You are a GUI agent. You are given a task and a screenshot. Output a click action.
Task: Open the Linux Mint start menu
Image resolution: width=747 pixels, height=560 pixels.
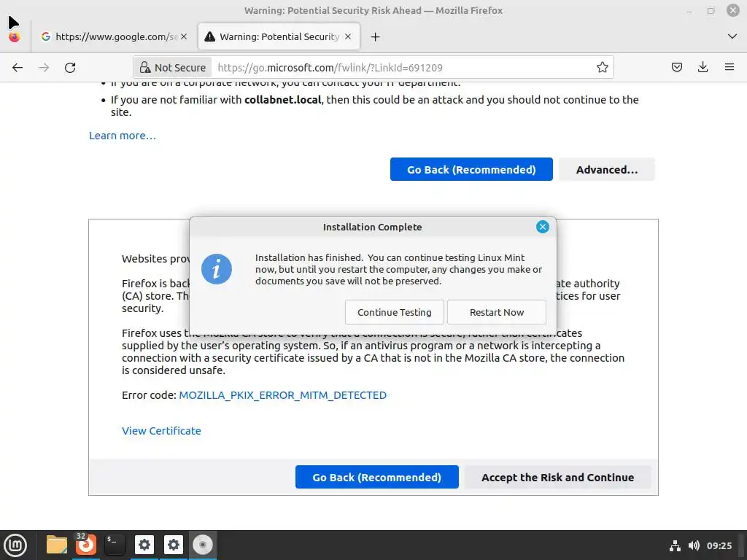pyautogui.click(x=15, y=545)
